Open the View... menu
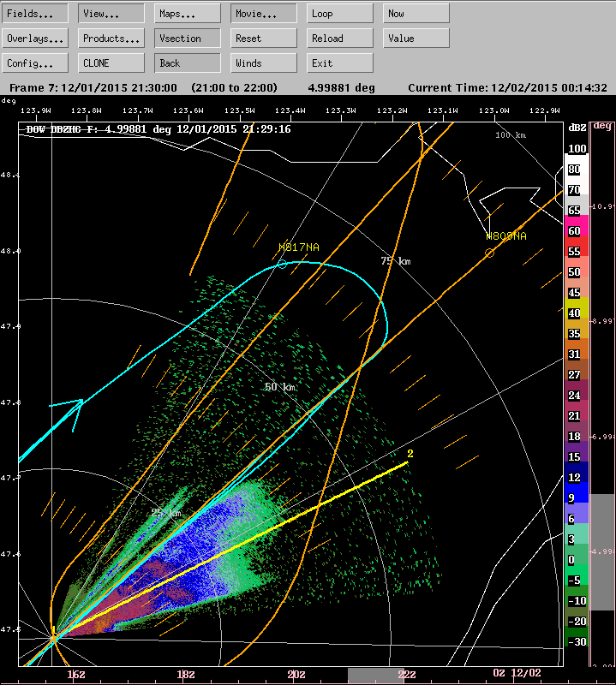This screenshot has width=616, height=685. tap(111, 14)
